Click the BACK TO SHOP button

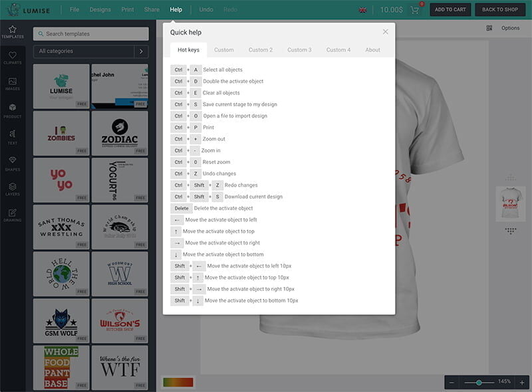500,10
